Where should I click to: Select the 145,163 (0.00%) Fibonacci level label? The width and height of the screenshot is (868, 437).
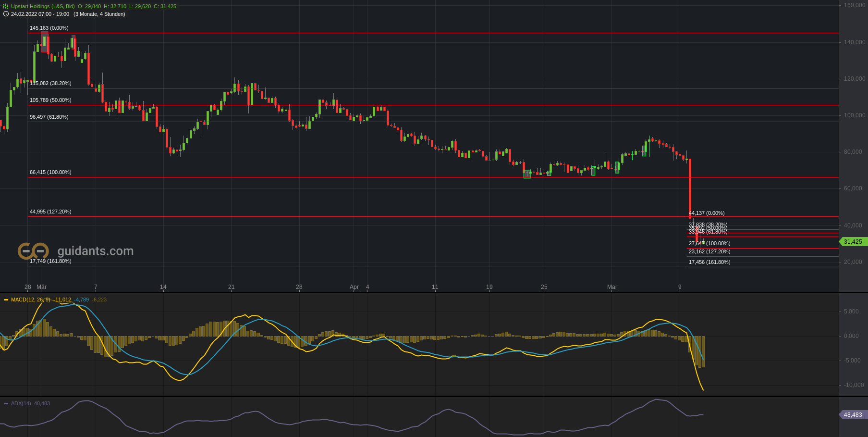49,28
